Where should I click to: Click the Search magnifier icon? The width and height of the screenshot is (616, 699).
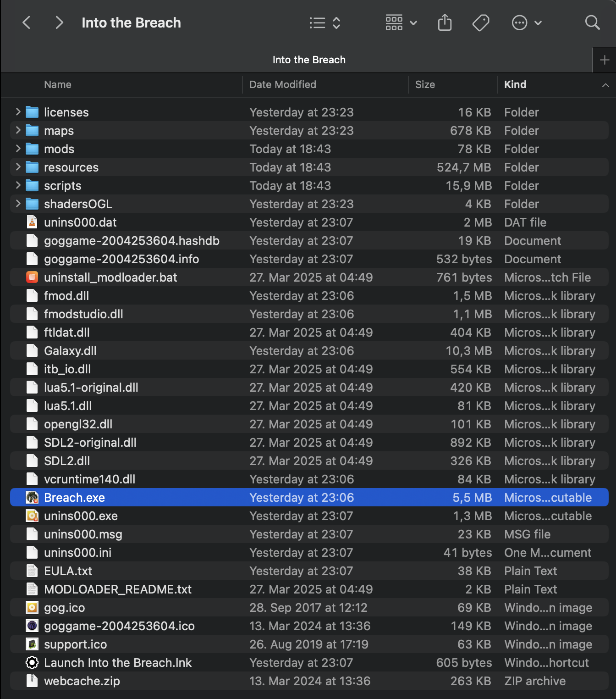(x=592, y=22)
